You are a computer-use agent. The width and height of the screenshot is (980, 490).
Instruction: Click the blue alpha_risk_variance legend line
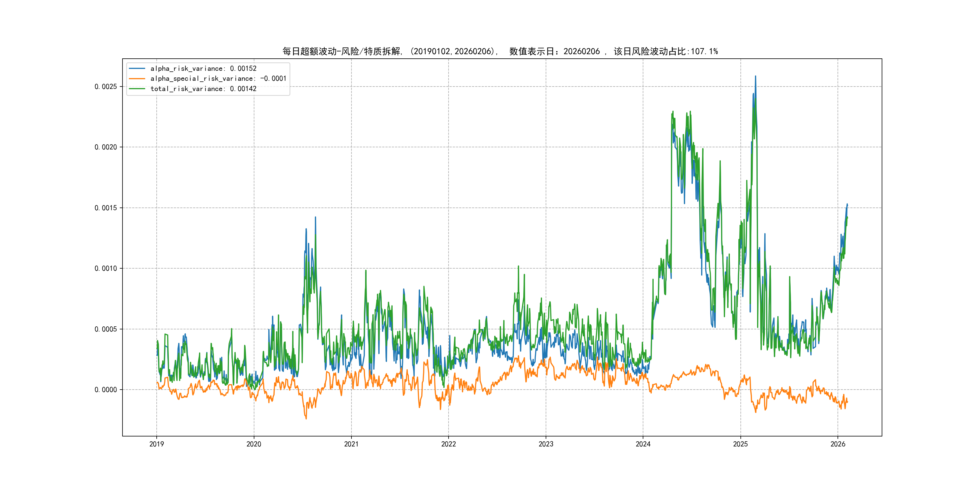(137, 68)
